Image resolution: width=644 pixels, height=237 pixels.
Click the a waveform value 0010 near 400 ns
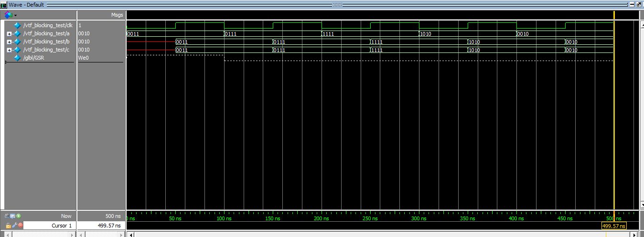(x=523, y=34)
